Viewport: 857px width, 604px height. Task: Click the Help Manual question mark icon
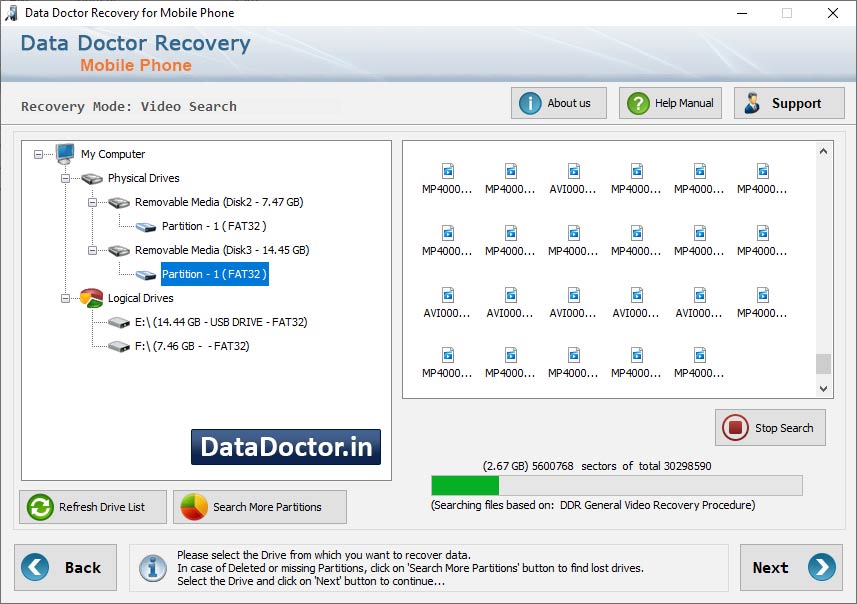click(x=637, y=102)
